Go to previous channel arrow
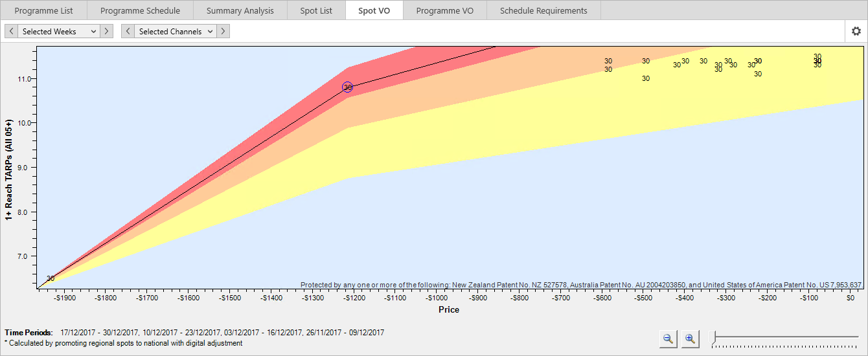Viewport: 868px width, 356px height. pos(128,31)
